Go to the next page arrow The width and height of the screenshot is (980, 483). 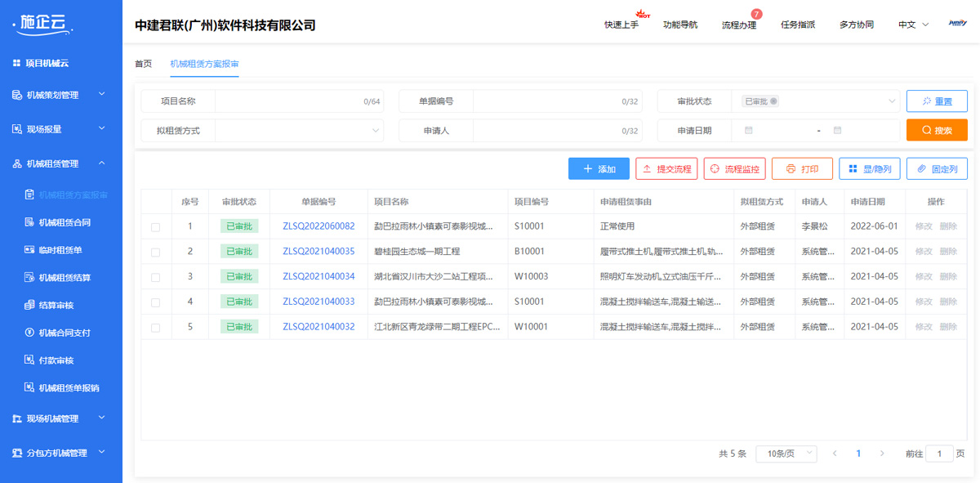(882, 454)
